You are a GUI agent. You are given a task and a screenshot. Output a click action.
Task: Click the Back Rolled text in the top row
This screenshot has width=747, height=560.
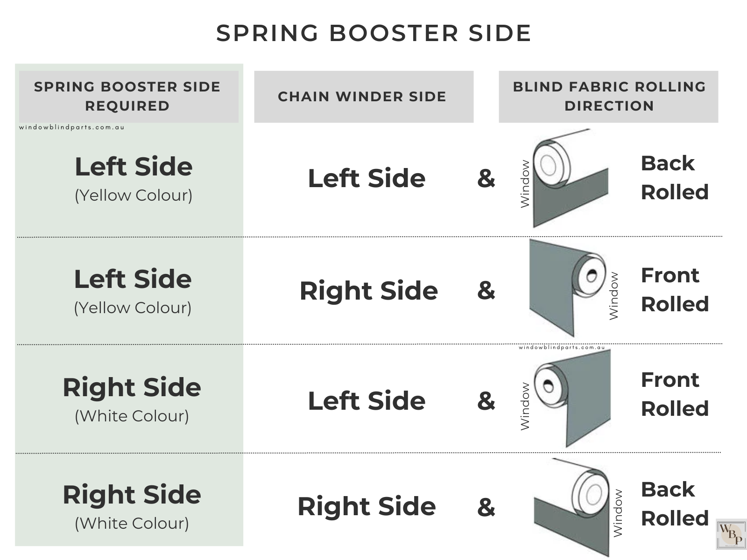[x=674, y=178]
